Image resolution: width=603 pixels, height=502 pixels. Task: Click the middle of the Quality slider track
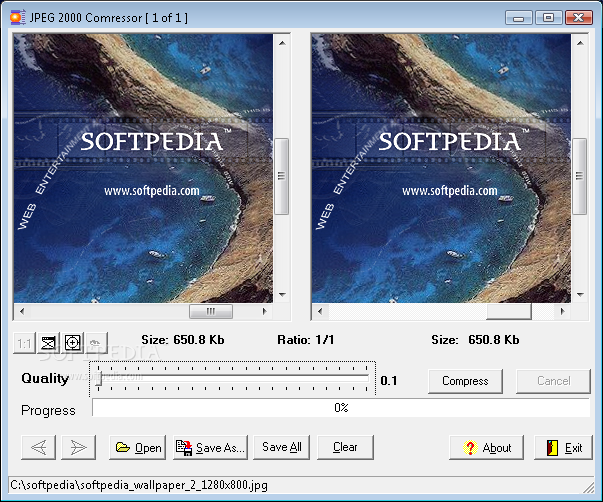click(233, 378)
